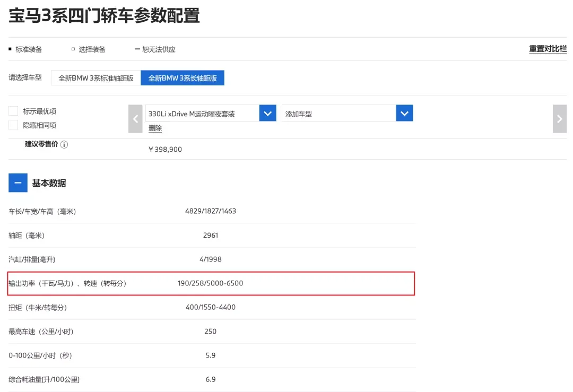Screen dimensions: 573x392
Task: Click the 输出功率 (千瓦/马力)、转速 label
Action: coord(67,283)
